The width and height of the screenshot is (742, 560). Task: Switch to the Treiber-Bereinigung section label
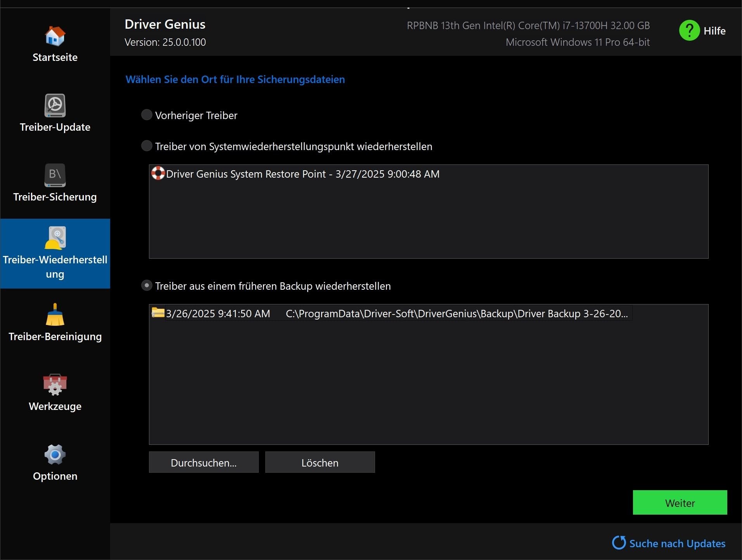55,337
